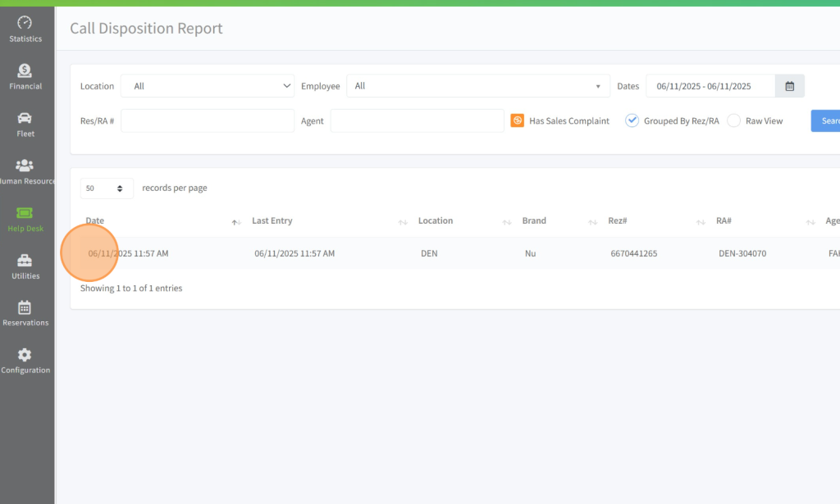Sort table by Date column header
This screenshot has width=840, height=504.
pyautogui.click(x=95, y=221)
